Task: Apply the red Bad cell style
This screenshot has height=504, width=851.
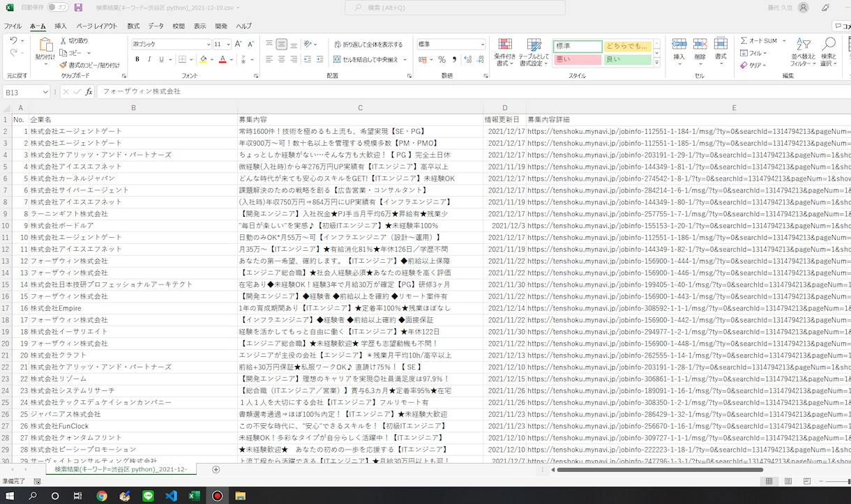Action: click(578, 60)
